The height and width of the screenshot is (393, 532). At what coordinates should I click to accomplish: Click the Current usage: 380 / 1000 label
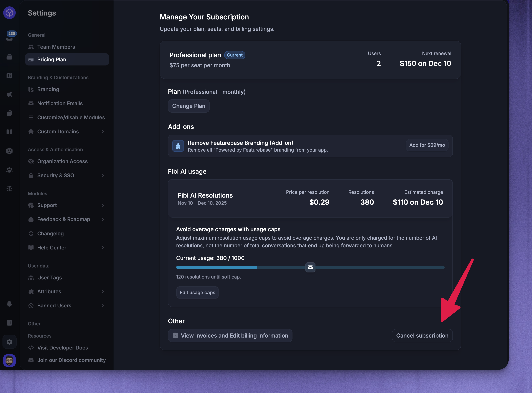pos(210,258)
